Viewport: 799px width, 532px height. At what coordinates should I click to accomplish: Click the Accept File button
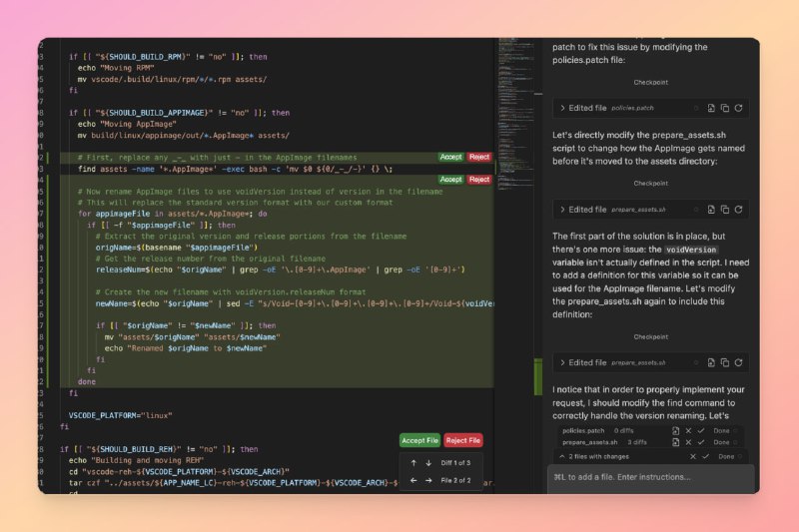(419, 440)
